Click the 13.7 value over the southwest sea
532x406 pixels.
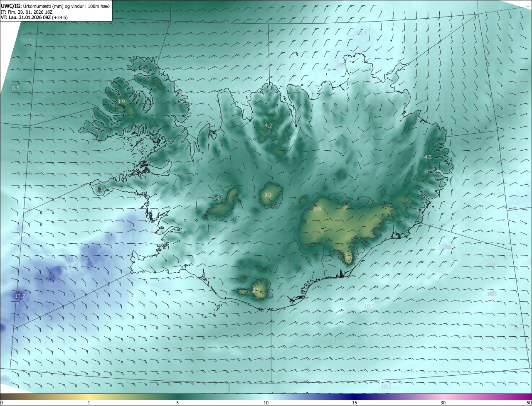point(20,296)
